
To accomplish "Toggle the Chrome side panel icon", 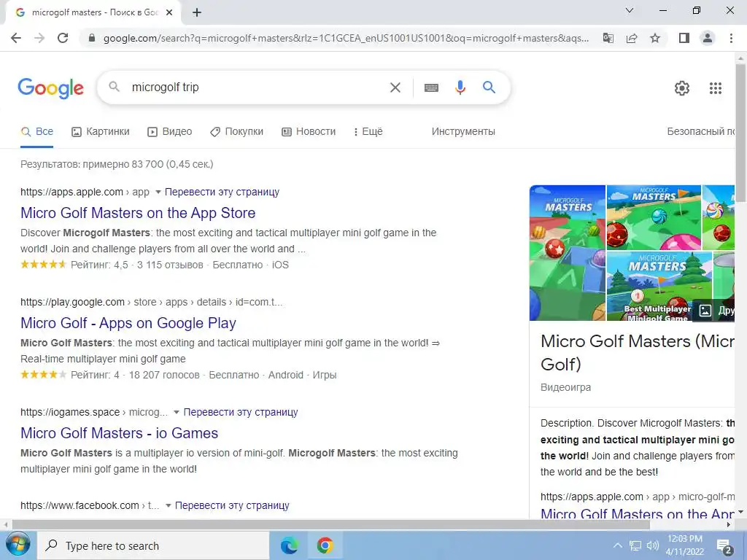I will (684, 38).
